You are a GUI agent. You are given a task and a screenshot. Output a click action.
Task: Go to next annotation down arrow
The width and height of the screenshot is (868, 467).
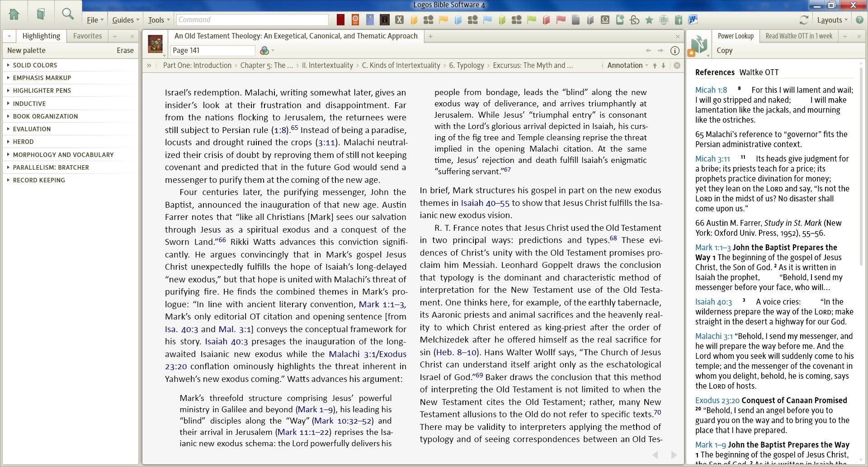pos(663,65)
